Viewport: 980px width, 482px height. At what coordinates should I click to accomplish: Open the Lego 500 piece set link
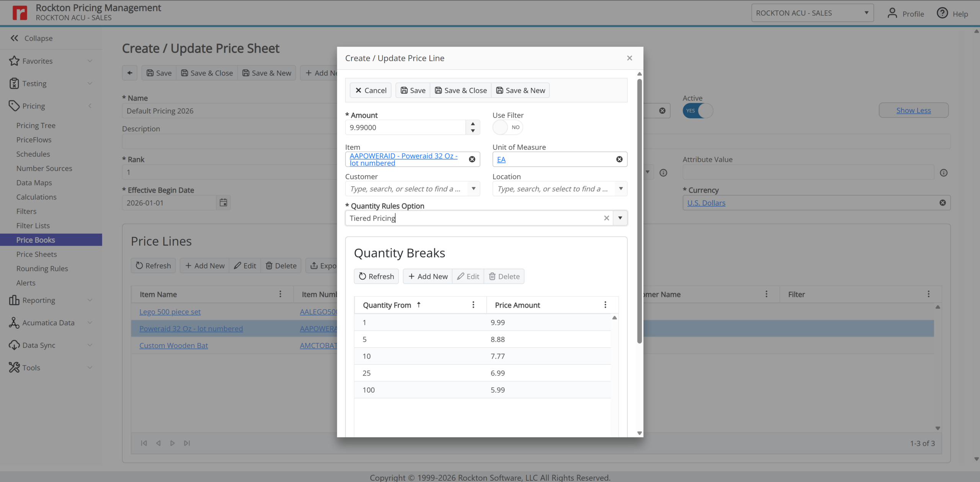pyautogui.click(x=170, y=311)
